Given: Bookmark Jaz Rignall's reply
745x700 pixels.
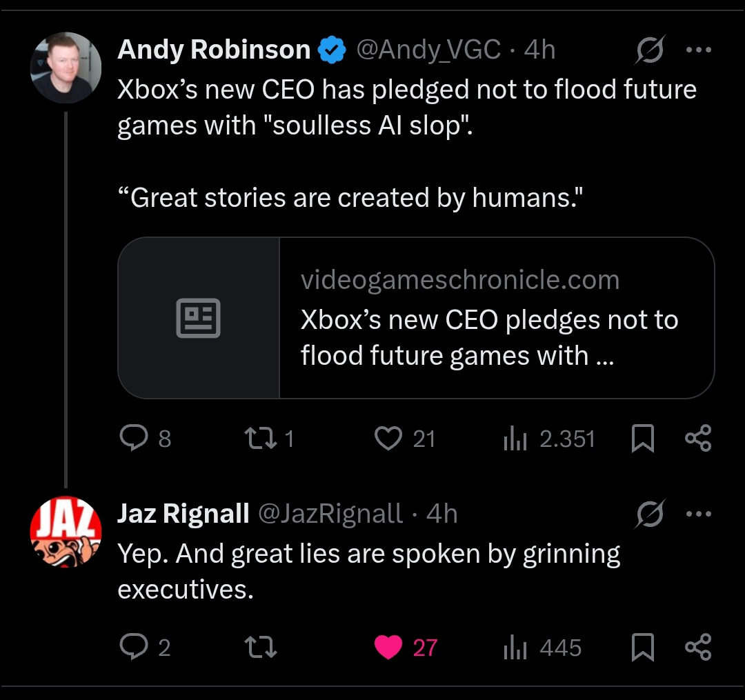Looking at the screenshot, I should point(643,648).
